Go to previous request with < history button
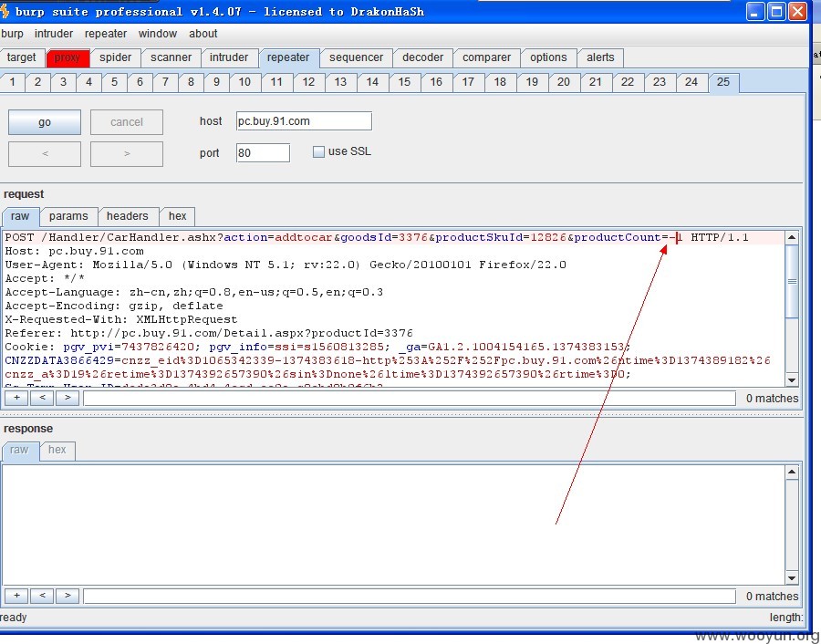This screenshot has height=644, width=821. coord(45,154)
